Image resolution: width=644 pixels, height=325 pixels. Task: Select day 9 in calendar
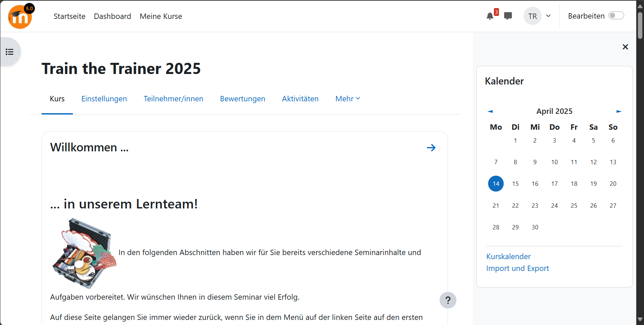pyautogui.click(x=535, y=162)
